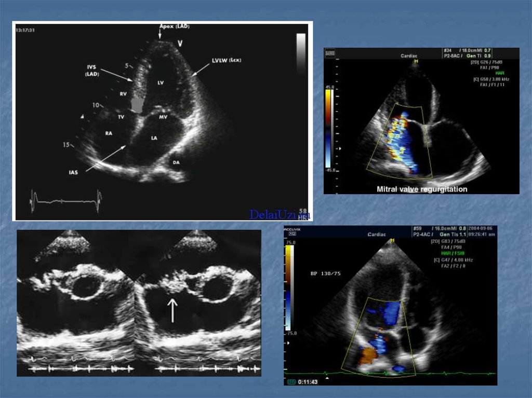Open the labeled four-chamber echo image

point(163,121)
